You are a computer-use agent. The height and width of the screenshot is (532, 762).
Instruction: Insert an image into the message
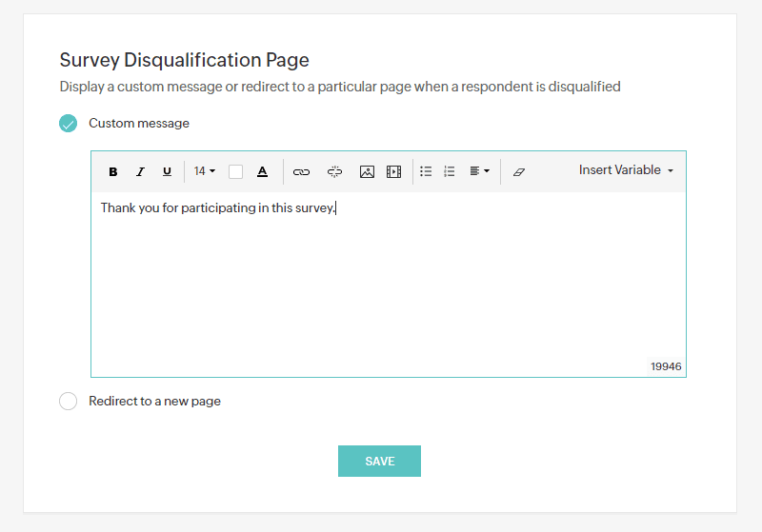pyautogui.click(x=367, y=172)
